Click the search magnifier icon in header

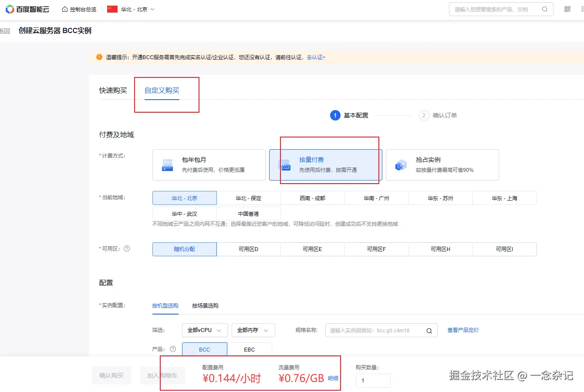coord(544,9)
